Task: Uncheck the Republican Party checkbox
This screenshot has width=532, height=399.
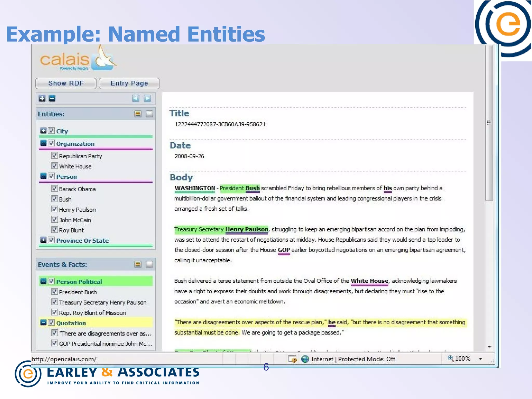Action: tap(54, 155)
